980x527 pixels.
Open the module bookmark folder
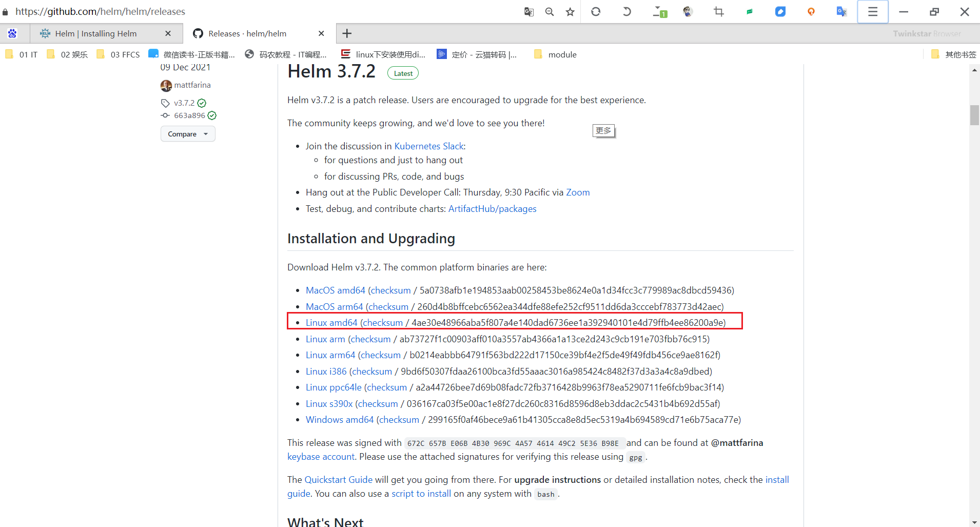pos(555,54)
